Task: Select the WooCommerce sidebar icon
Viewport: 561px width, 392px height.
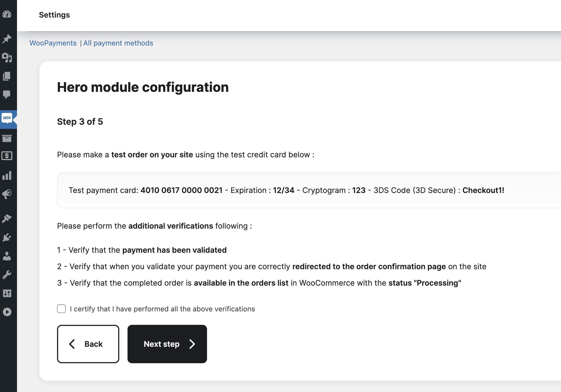Action: click(7, 118)
